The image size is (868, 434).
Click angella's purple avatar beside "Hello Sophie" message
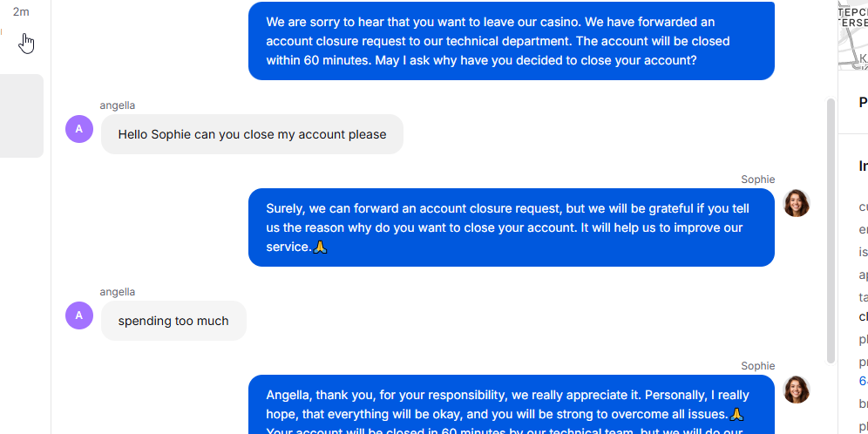79,129
